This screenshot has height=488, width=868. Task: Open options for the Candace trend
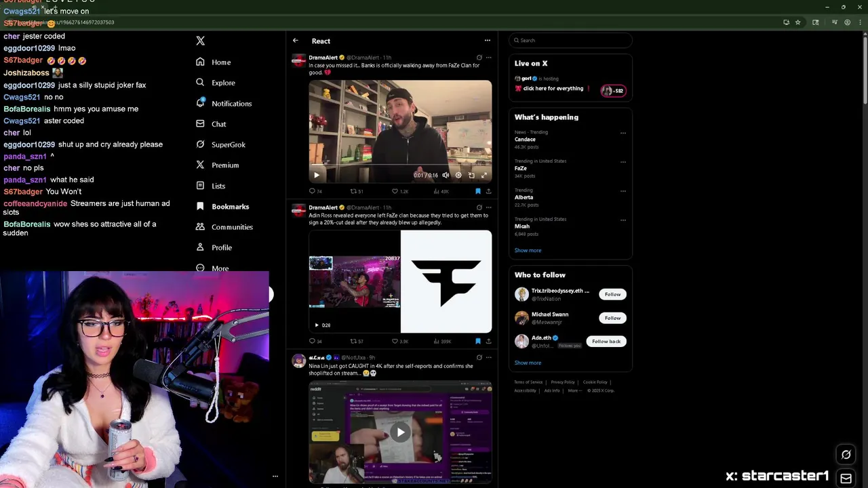[x=623, y=133]
